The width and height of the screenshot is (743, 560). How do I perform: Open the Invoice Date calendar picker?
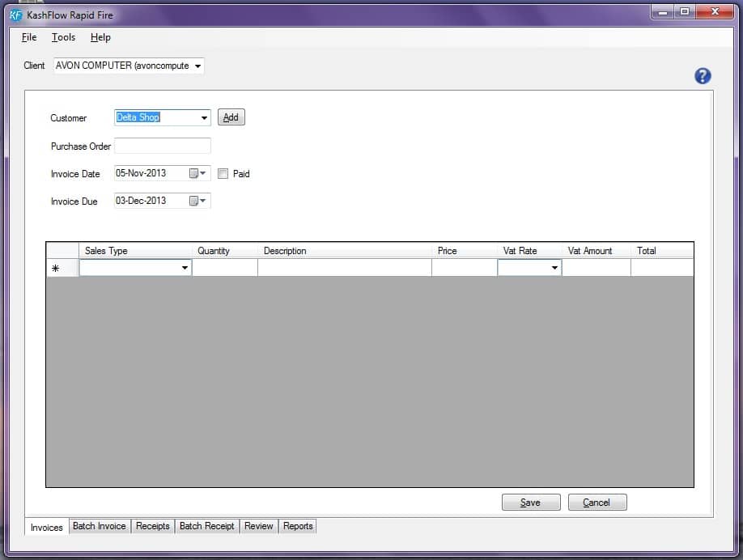197,173
